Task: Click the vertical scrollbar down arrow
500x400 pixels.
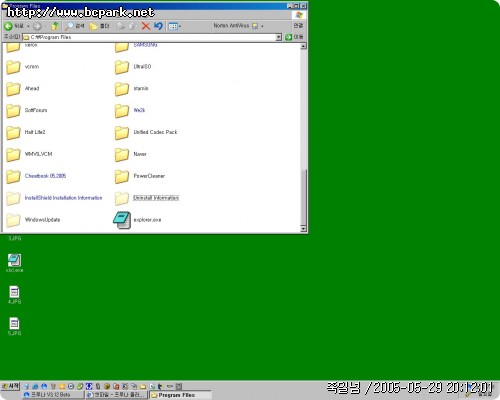Action: click(303, 229)
